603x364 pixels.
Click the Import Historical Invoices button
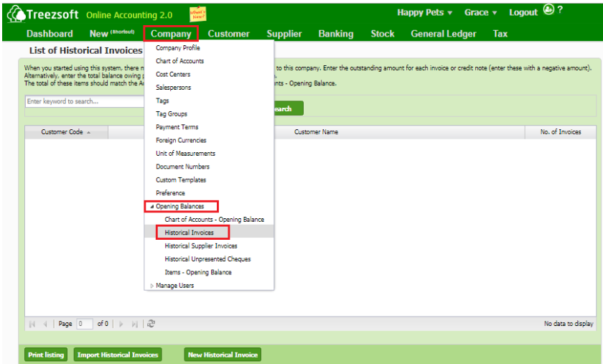tap(118, 355)
